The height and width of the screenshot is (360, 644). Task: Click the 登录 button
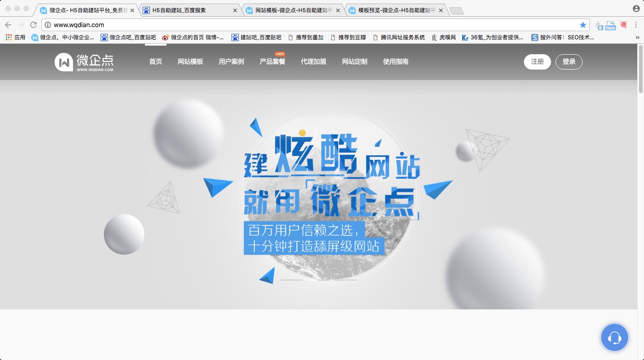point(569,62)
